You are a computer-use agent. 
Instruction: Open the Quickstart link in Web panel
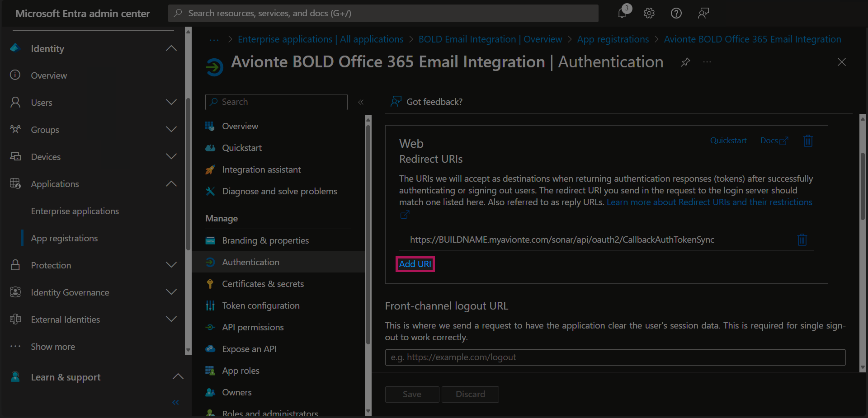click(728, 141)
